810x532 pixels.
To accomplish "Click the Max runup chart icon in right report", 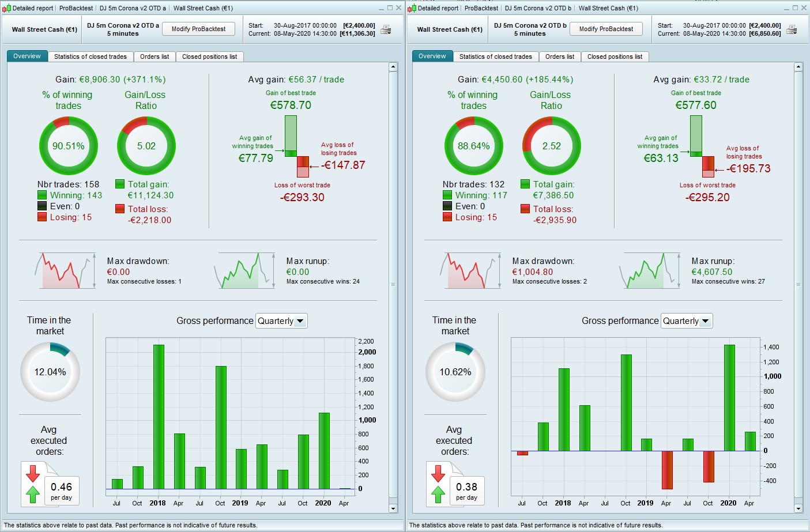I will [x=649, y=270].
